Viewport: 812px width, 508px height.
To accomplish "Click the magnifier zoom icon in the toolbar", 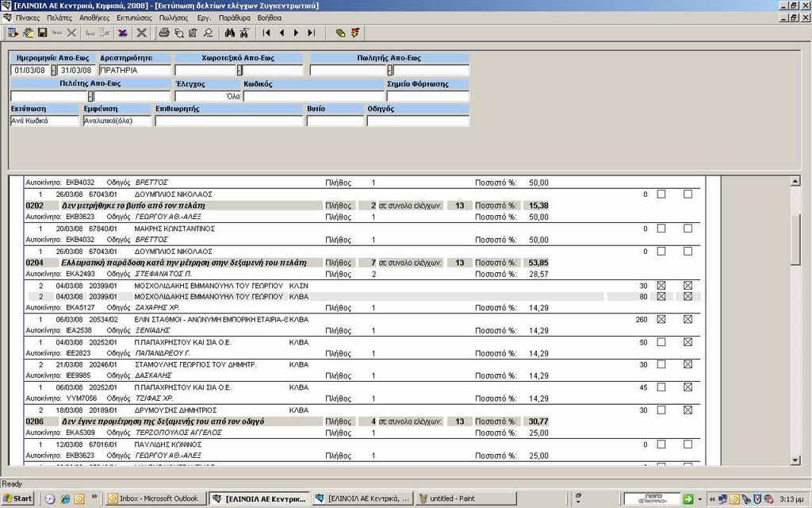I will [208, 33].
